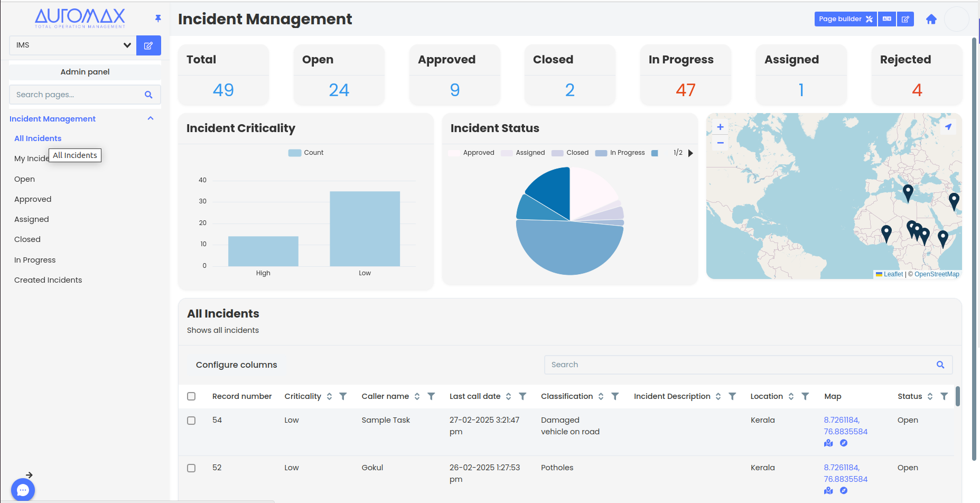Open Created Incidents in sidebar

pyautogui.click(x=48, y=280)
